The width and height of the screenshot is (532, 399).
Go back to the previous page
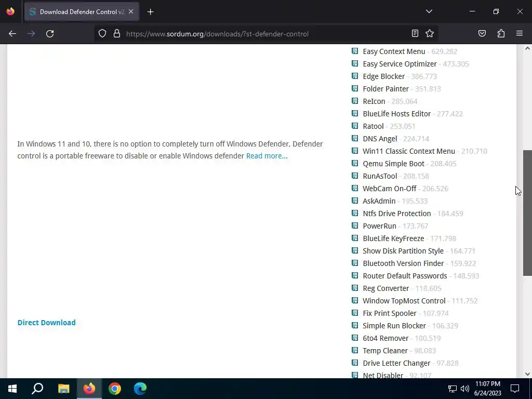pos(12,34)
